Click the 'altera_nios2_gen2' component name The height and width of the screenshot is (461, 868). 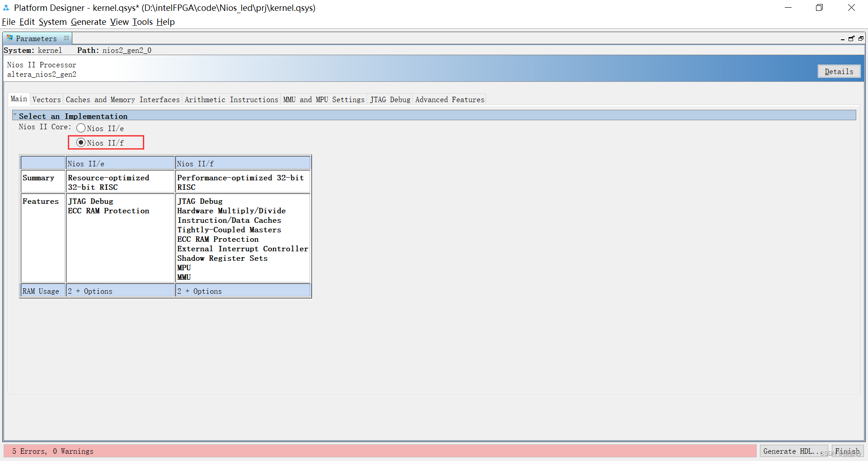click(x=42, y=75)
